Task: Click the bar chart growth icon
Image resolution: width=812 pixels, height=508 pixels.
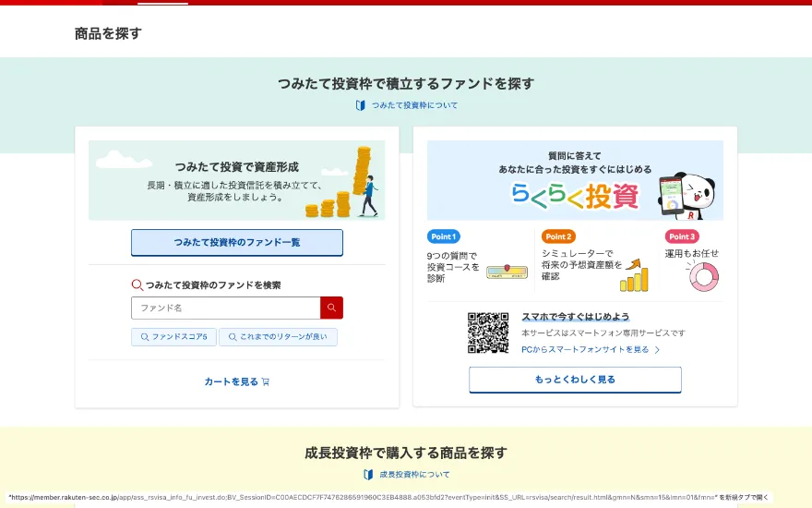Action: click(635, 275)
